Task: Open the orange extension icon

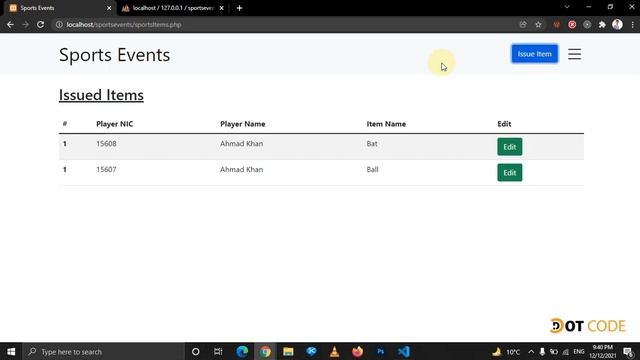Action: click(x=557, y=24)
